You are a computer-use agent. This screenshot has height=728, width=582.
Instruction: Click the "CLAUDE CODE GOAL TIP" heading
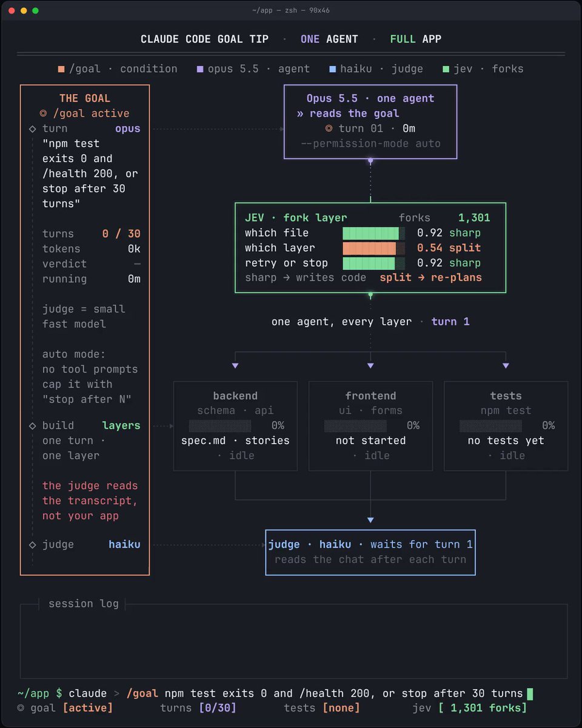click(205, 39)
